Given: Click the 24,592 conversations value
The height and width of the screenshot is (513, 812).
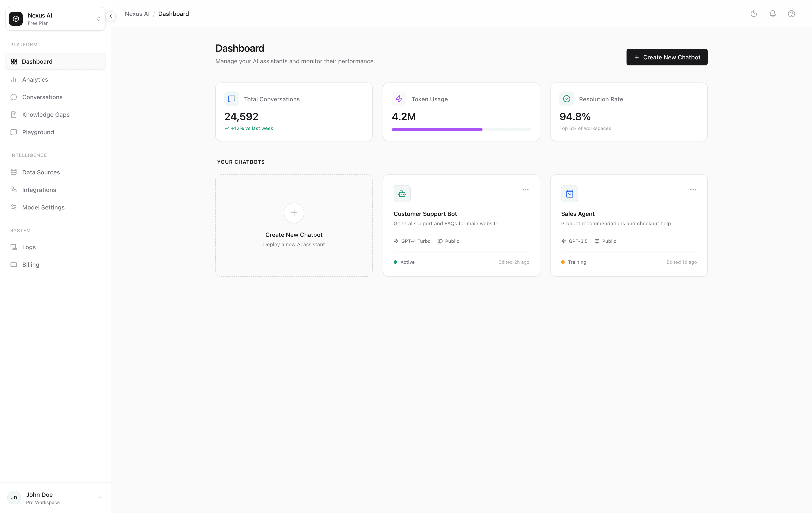Looking at the screenshot, I should [241, 116].
